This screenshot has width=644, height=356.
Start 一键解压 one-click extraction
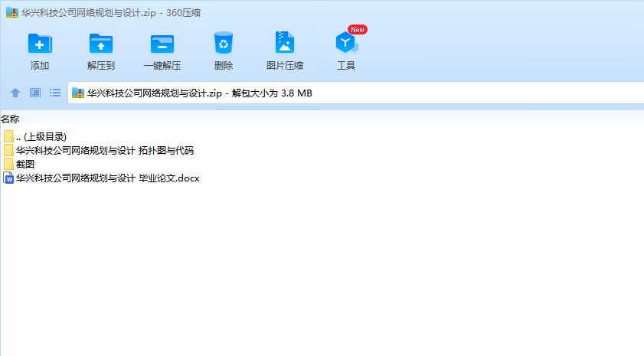pyautogui.click(x=162, y=44)
